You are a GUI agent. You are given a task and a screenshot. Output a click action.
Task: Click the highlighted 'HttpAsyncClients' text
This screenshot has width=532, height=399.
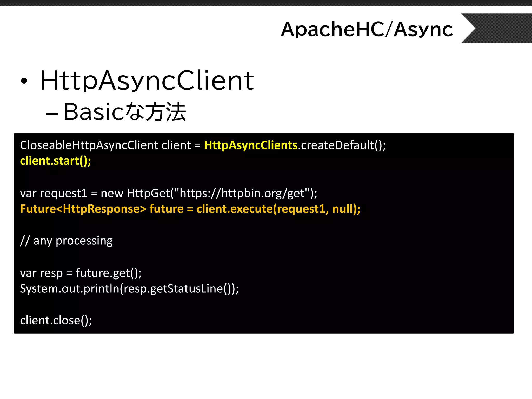(251, 145)
